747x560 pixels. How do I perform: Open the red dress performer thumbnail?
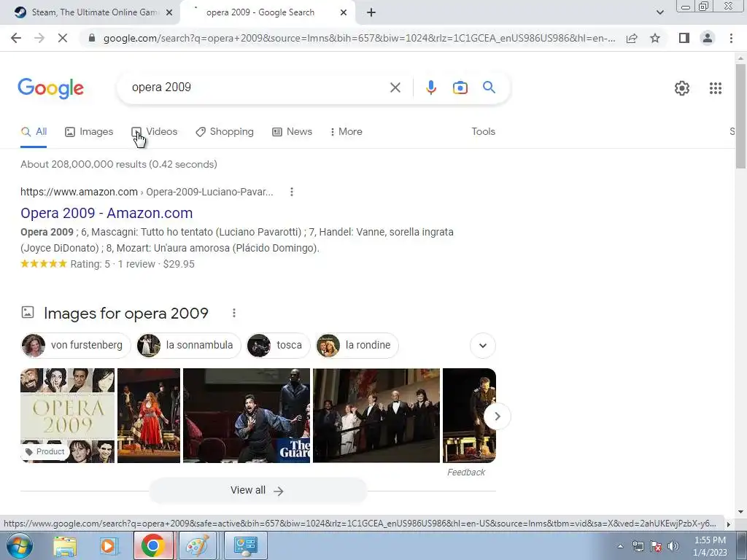[x=149, y=415]
